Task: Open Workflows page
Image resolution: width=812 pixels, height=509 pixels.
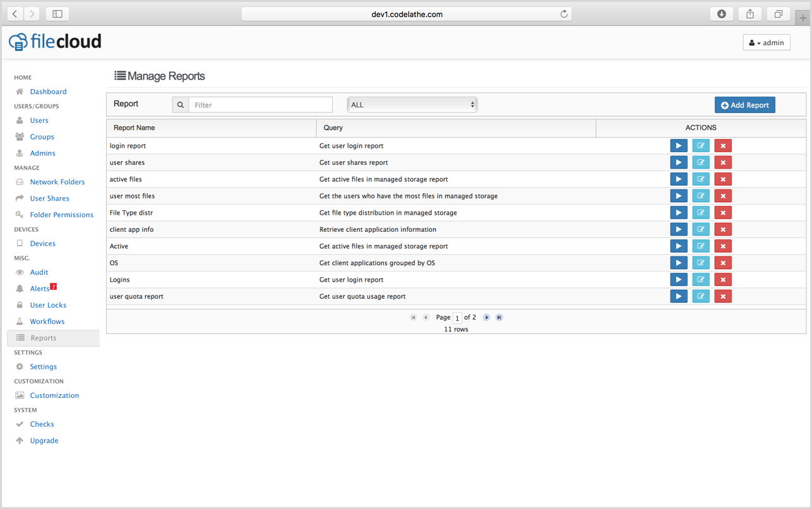Action: [47, 321]
